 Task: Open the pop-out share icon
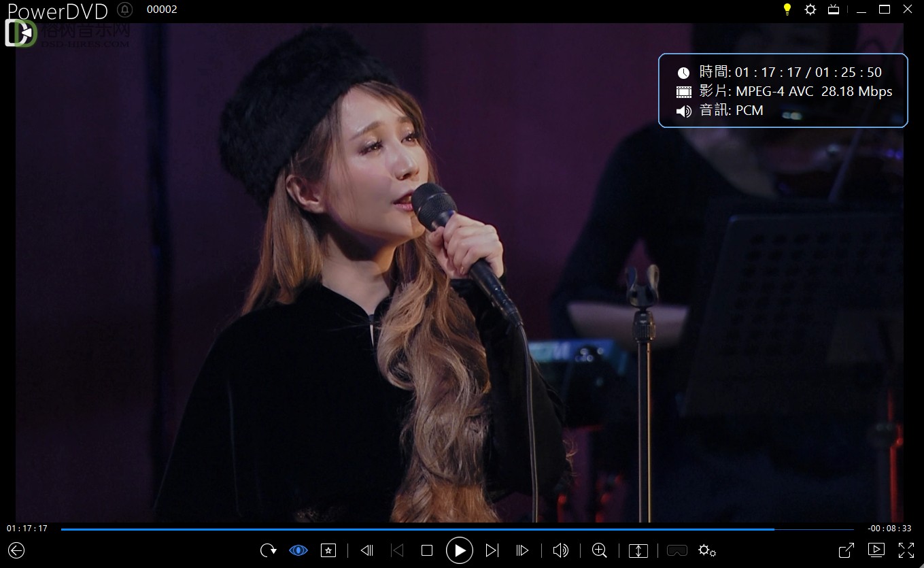[846, 550]
